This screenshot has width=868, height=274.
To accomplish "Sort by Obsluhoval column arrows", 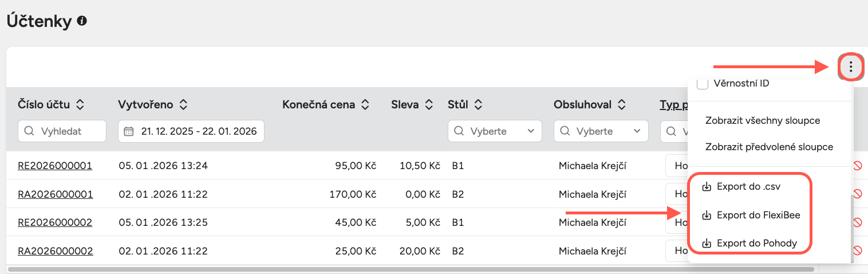I will 622,104.
